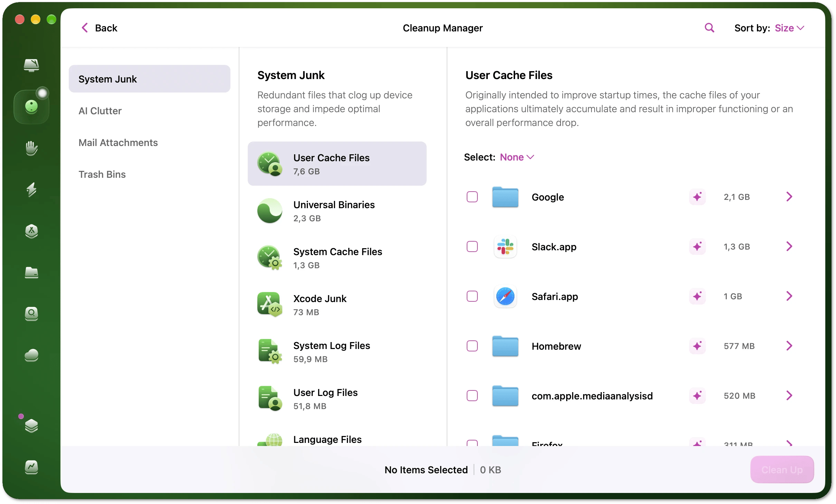This screenshot has width=836, height=504.
Task: Check the Safari.app cache checkbox
Action: point(472,296)
